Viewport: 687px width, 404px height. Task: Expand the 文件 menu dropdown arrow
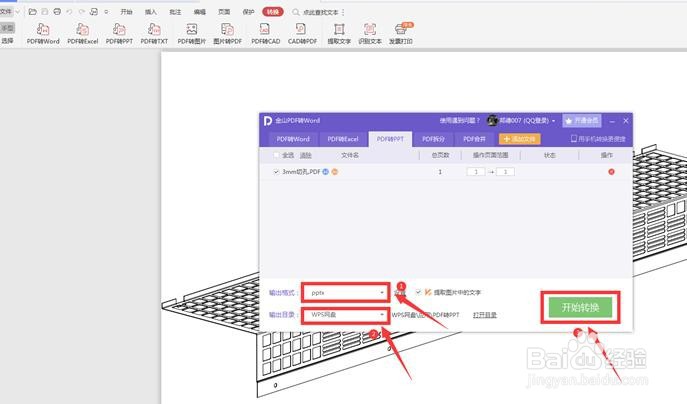[17, 12]
